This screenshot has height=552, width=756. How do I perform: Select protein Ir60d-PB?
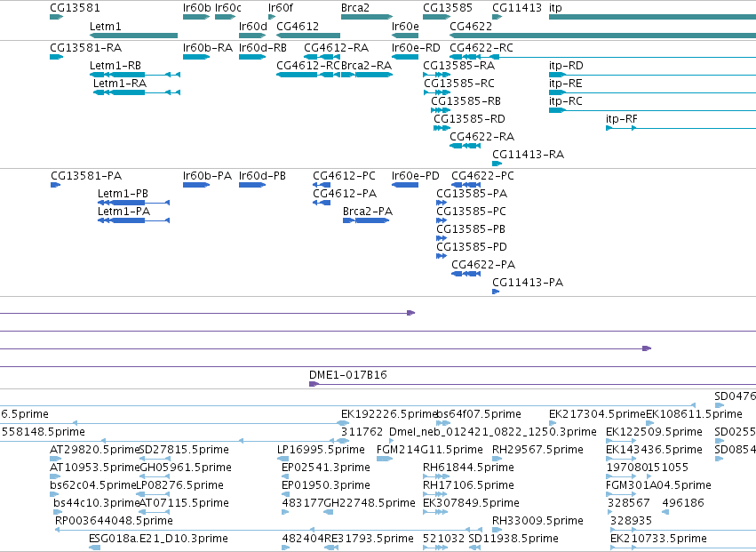(262, 176)
